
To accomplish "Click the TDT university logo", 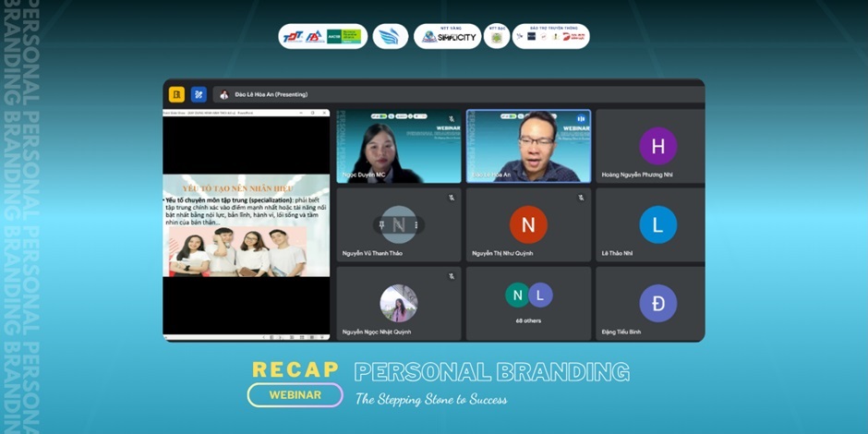I will (293, 37).
